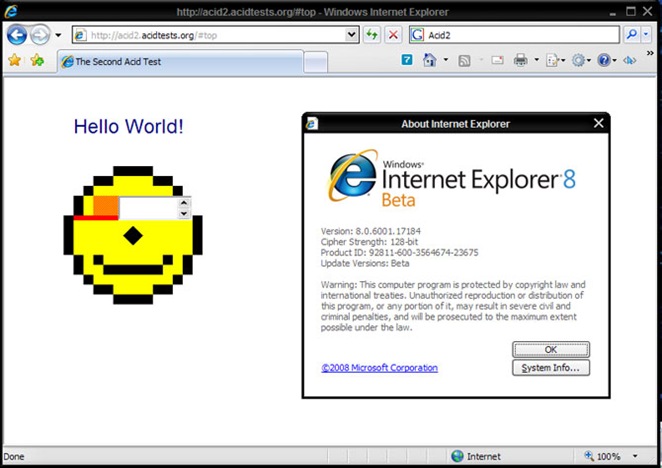Click the Forward navigation arrow
The width and height of the screenshot is (662, 468).
pyautogui.click(x=41, y=35)
